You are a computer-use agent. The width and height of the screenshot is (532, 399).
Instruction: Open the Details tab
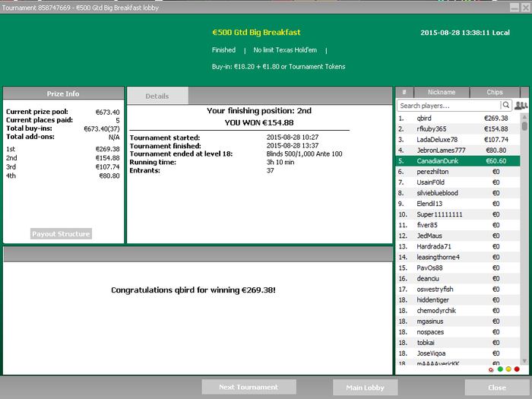157,97
